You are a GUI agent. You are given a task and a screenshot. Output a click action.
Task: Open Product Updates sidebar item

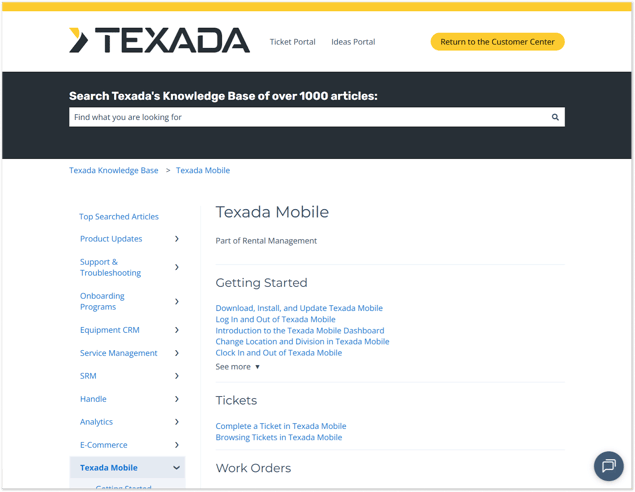click(x=111, y=239)
